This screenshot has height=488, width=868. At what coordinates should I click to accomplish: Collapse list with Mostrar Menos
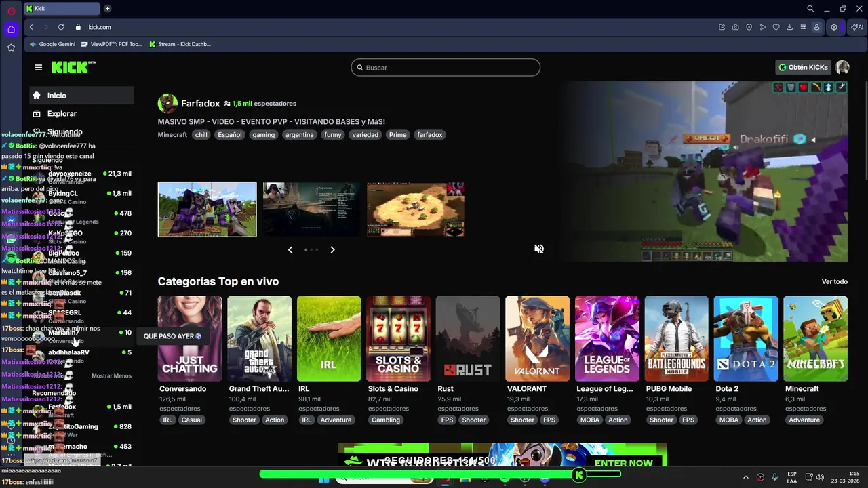pyautogui.click(x=111, y=375)
